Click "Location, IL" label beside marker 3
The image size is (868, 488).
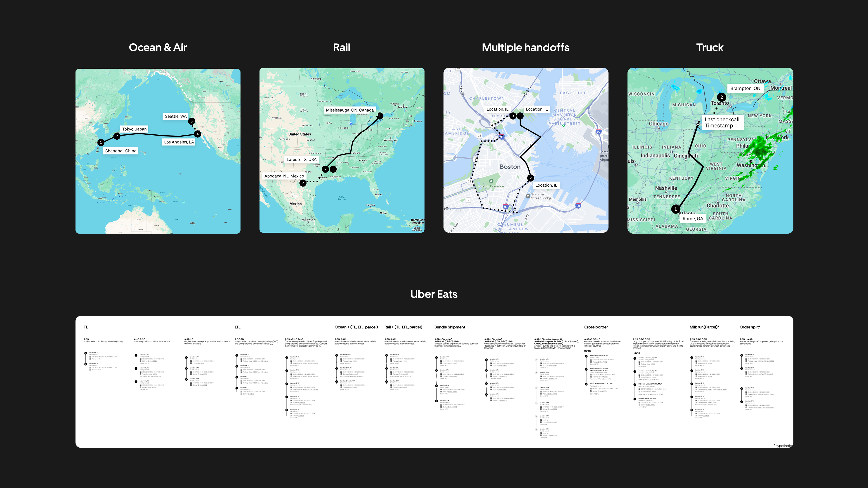(x=497, y=109)
